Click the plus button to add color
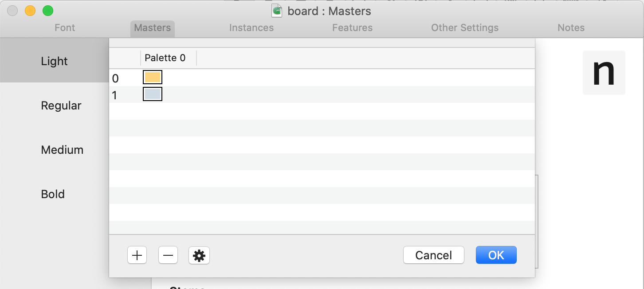 pos(137,255)
